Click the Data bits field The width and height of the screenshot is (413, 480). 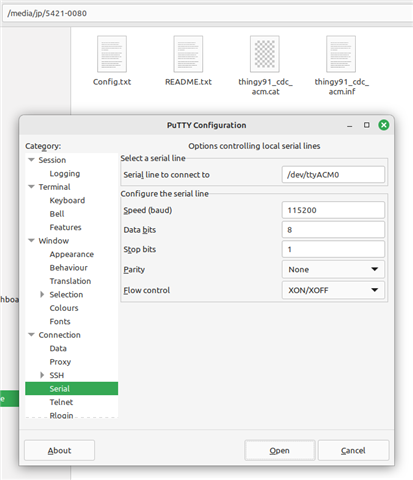point(333,230)
